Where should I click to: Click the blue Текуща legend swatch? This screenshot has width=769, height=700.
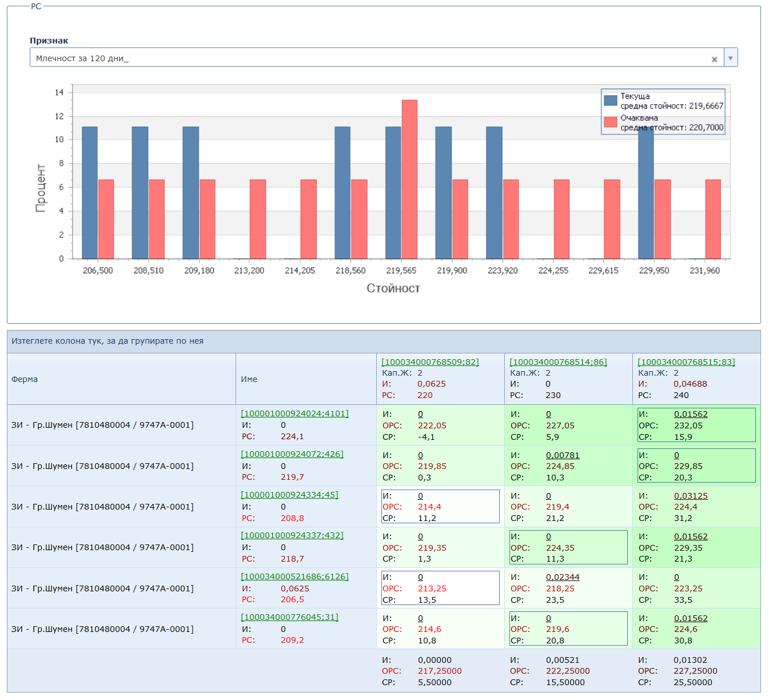(x=611, y=101)
